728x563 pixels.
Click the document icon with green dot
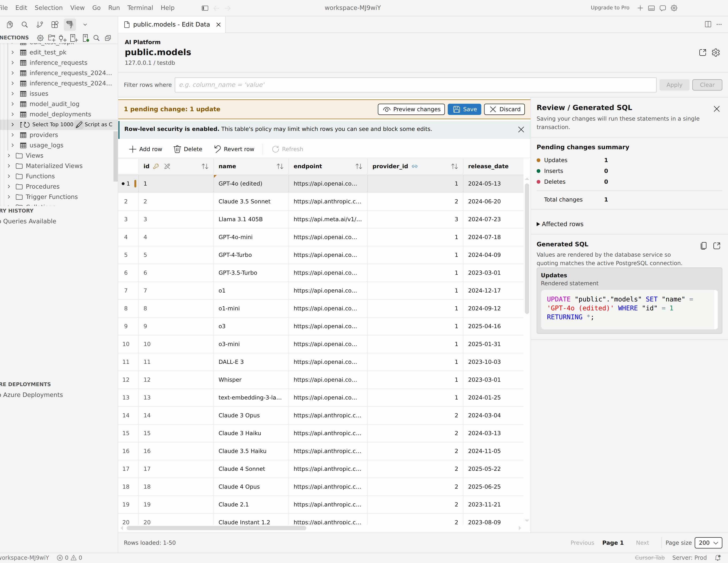86,38
